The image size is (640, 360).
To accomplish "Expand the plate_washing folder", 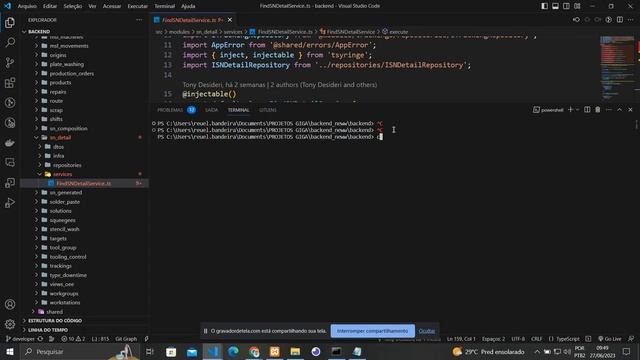I will pyautogui.click(x=84, y=64).
